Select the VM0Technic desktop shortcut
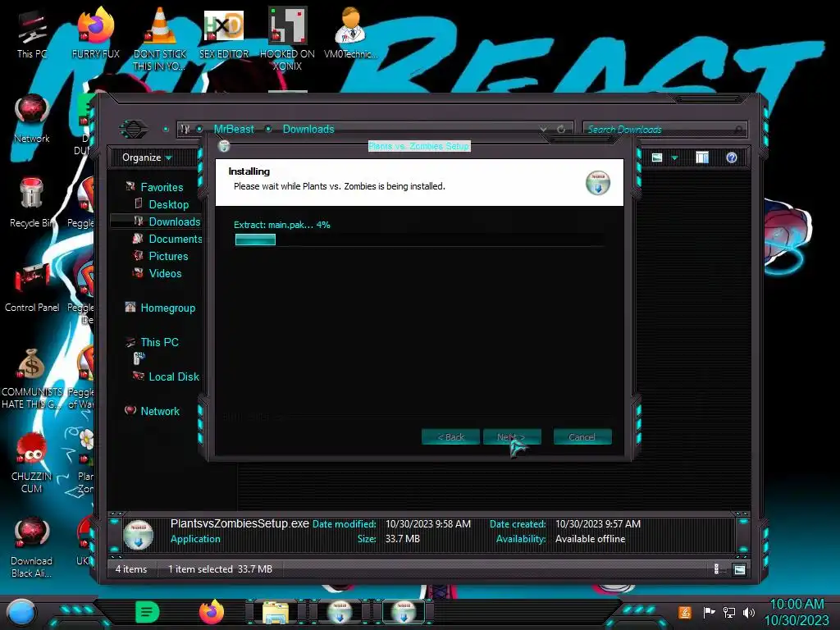Screen dimensions: 840x630 point(351,32)
